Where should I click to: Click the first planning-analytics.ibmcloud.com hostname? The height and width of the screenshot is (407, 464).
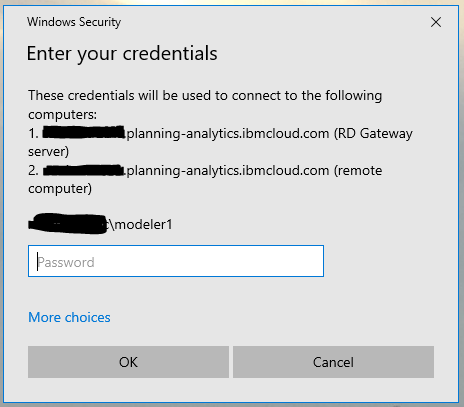[228, 134]
